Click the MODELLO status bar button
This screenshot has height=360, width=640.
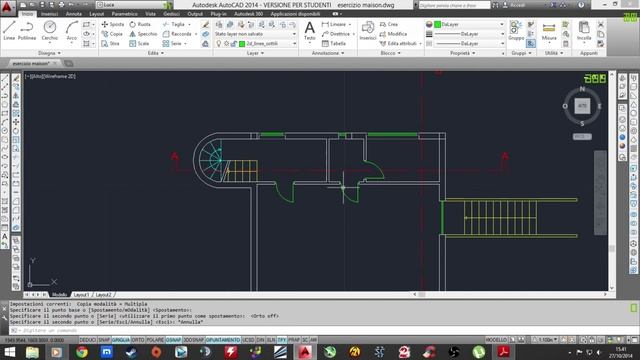point(496,340)
